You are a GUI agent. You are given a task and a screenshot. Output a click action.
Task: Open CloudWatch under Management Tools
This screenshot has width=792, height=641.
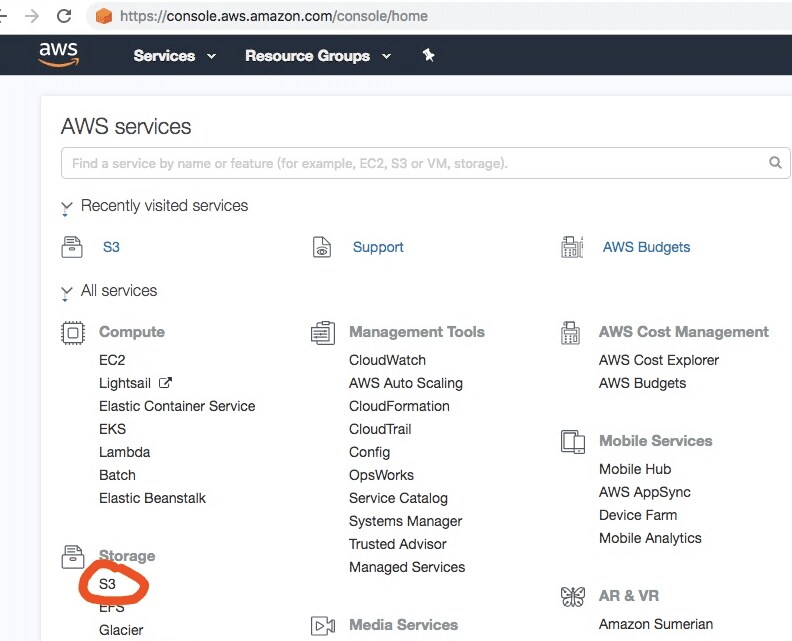387,360
